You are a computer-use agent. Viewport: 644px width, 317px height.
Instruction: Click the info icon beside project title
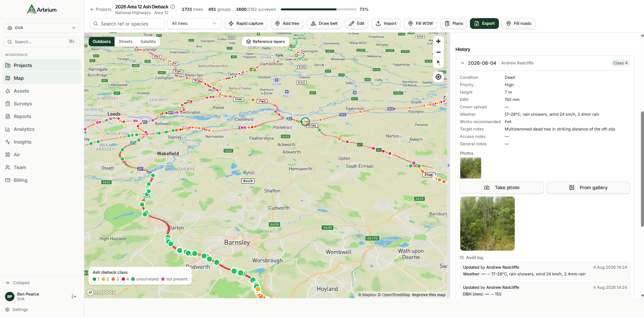[x=173, y=7]
